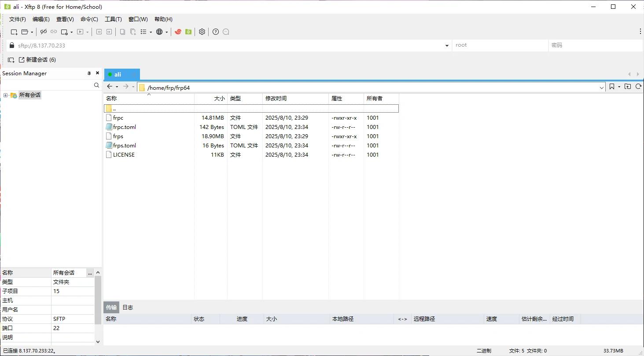Launch Xshell via the red swirl icon

click(178, 32)
